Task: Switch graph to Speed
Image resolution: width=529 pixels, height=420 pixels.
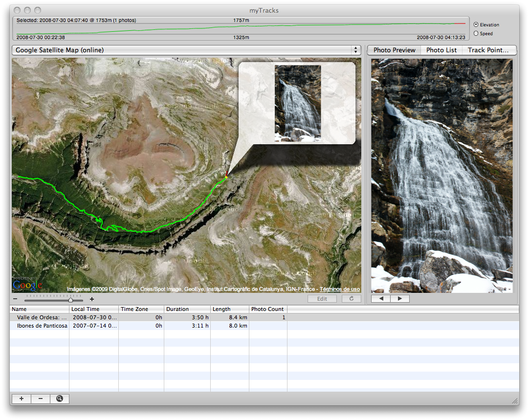Action: [x=475, y=33]
